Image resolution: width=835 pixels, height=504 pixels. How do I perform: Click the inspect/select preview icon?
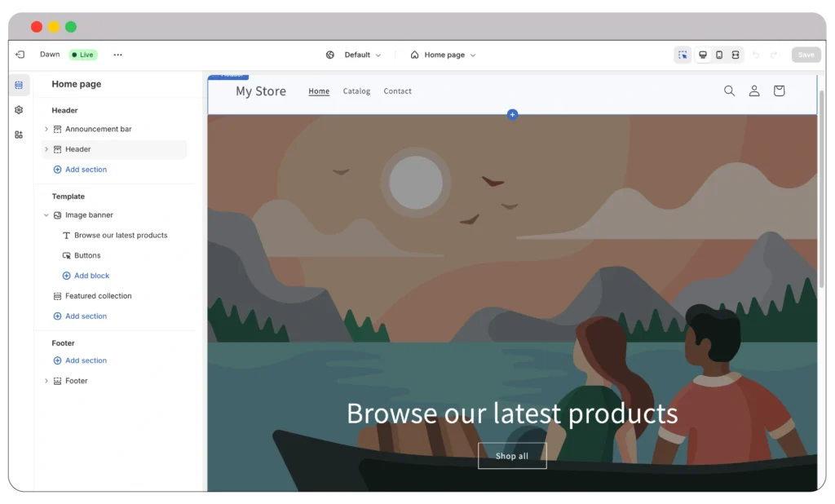click(683, 54)
